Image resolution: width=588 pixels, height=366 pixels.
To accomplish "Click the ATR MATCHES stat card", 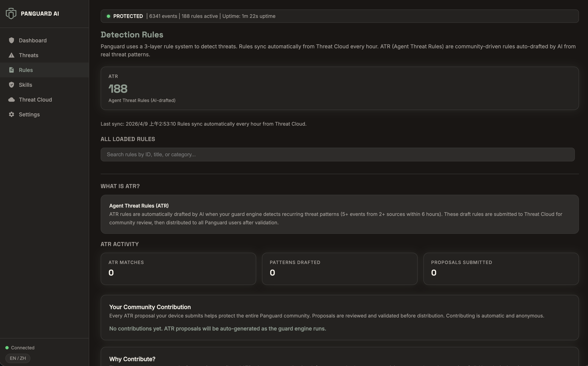I will point(178,269).
